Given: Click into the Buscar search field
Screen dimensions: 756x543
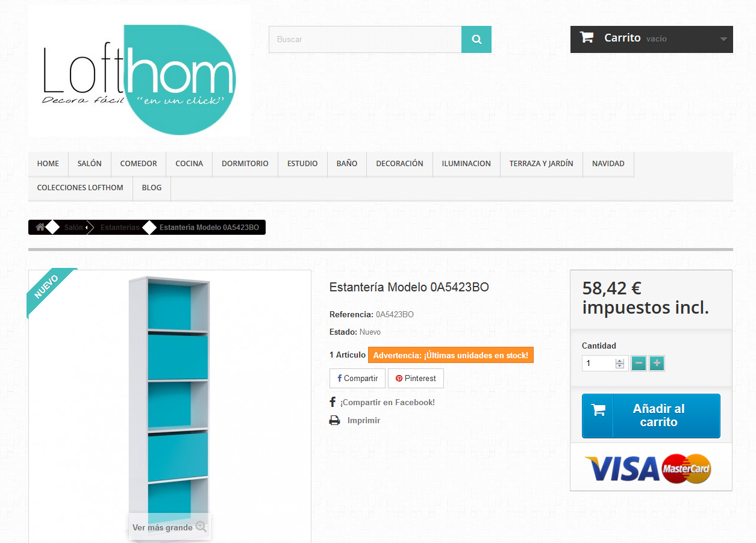Looking at the screenshot, I should [x=365, y=40].
